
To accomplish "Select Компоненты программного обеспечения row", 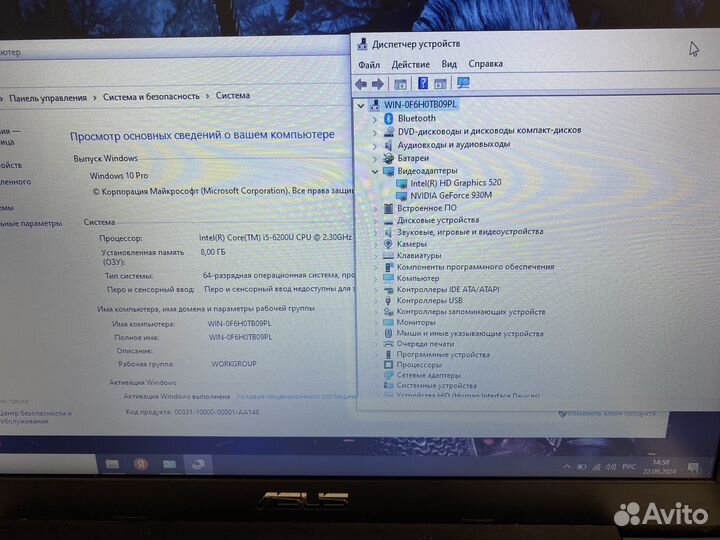I will [475, 267].
